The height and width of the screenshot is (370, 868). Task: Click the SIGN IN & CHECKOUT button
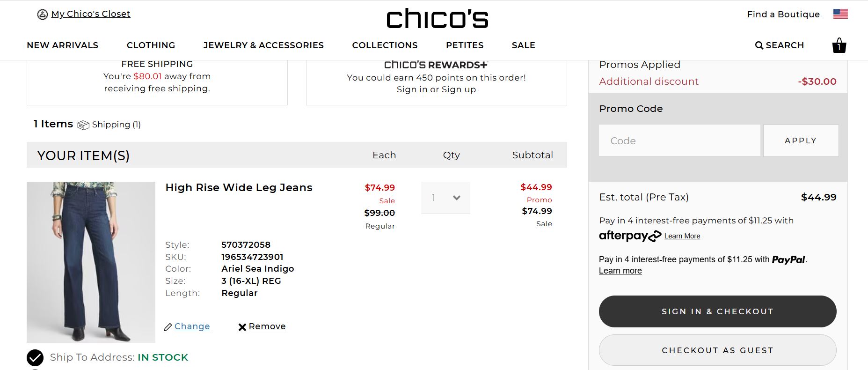[x=717, y=311]
